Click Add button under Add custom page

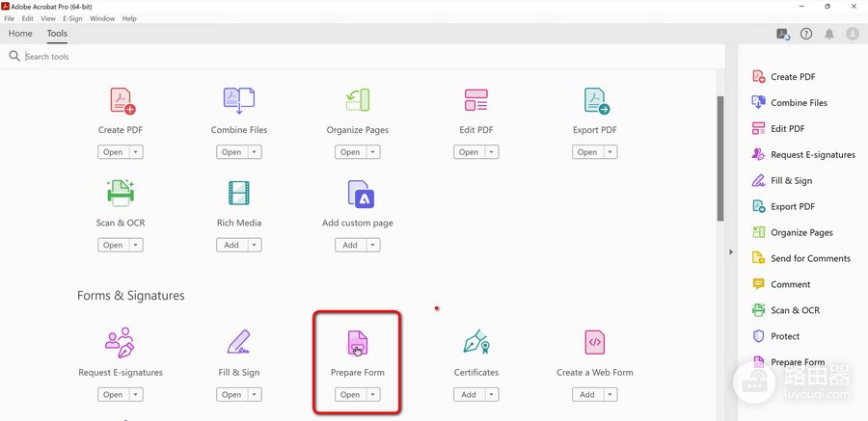click(x=350, y=245)
